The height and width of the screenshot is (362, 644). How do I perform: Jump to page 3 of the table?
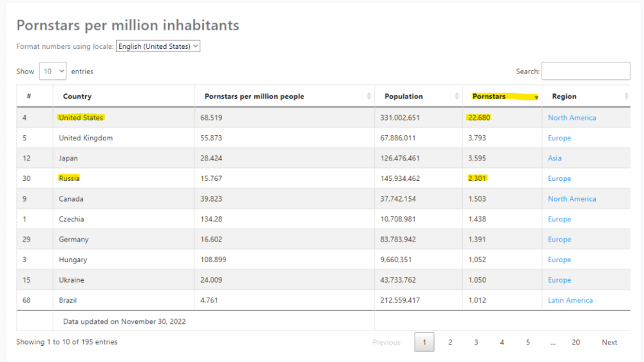pos(476,343)
